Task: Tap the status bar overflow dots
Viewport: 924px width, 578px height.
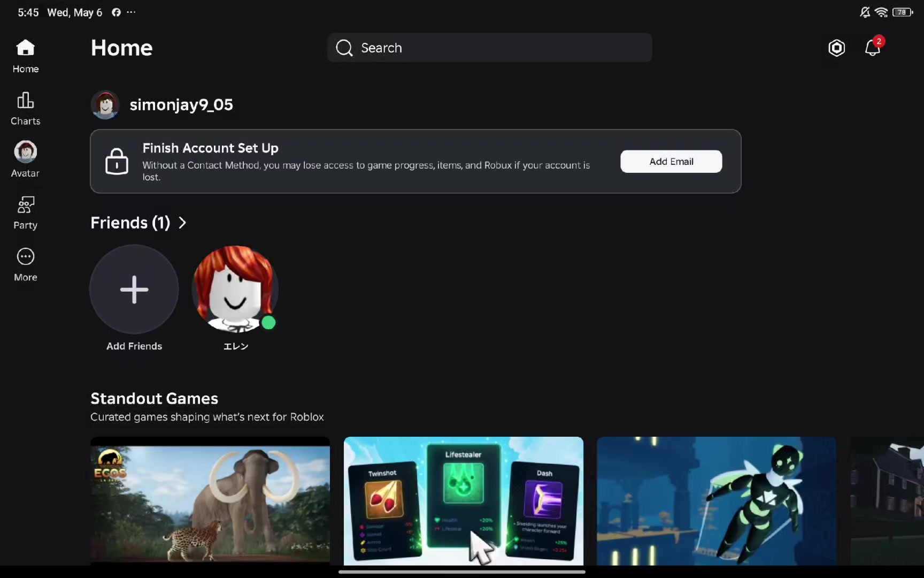Action: click(x=131, y=12)
